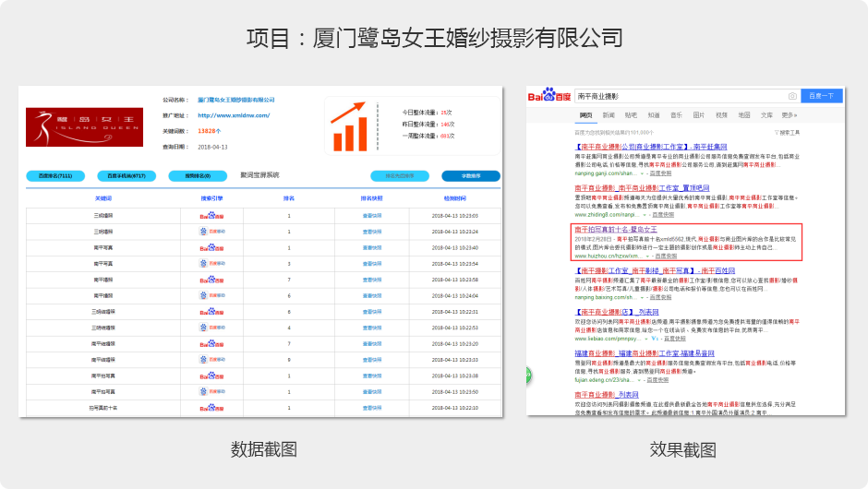The image size is (868, 489).
Task: Click Baidu logo in the 10:22:31 row
Action: pyautogui.click(x=211, y=312)
